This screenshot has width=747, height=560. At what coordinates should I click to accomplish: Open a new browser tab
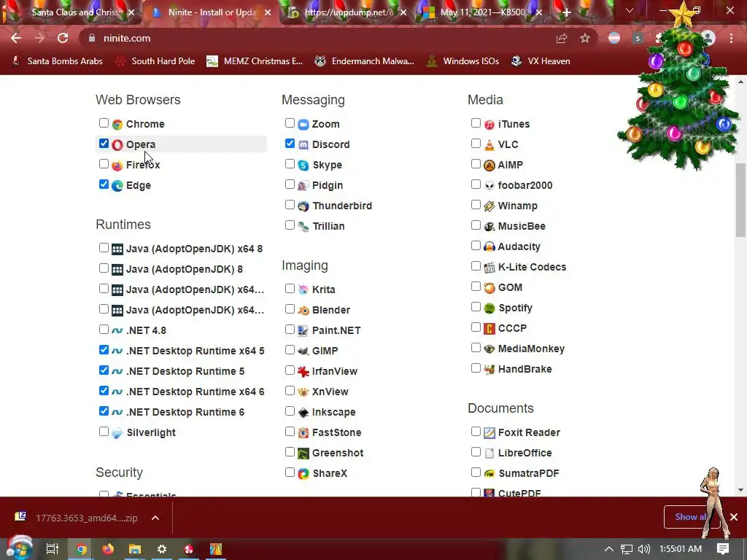point(566,12)
